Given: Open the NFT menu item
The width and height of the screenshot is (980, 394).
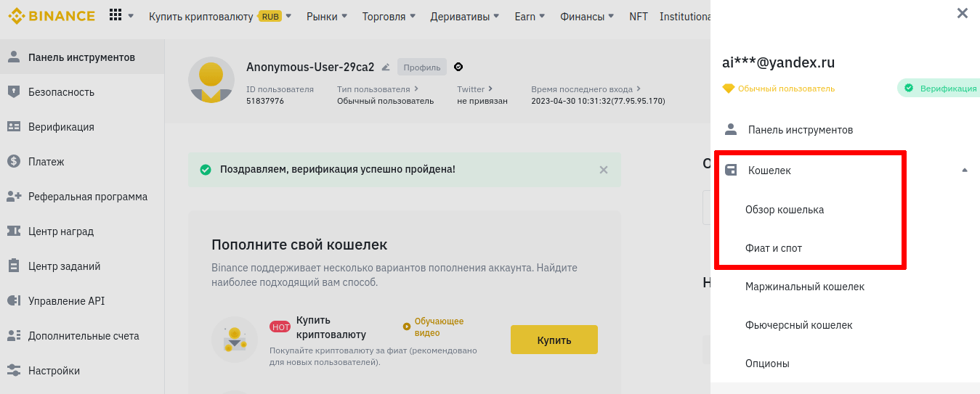Looking at the screenshot, I should [638, 17].
